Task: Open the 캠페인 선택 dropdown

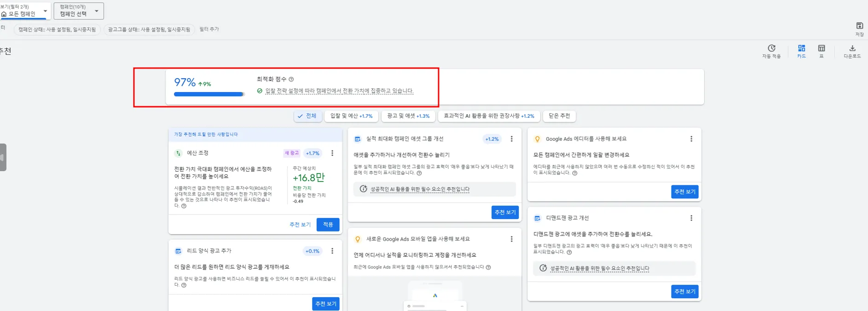Action: click(79, 11)
